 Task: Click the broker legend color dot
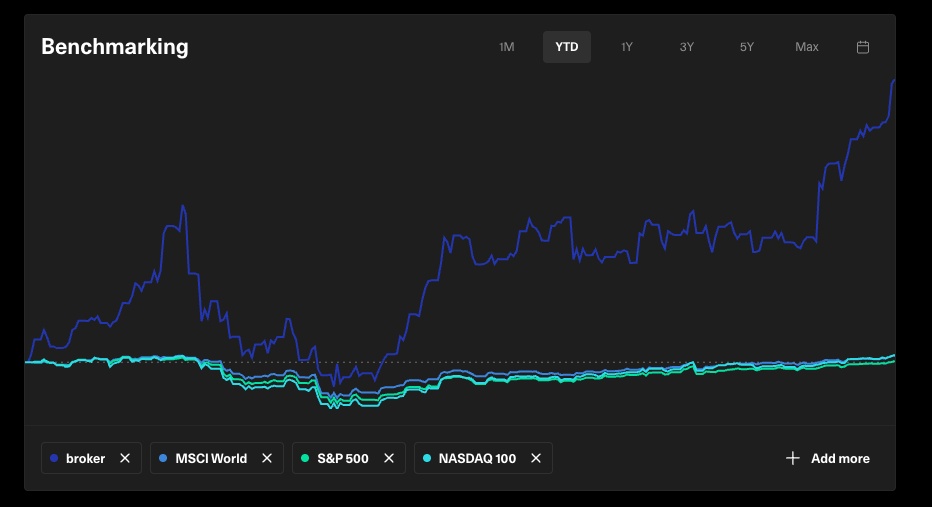tap(54, 459)
